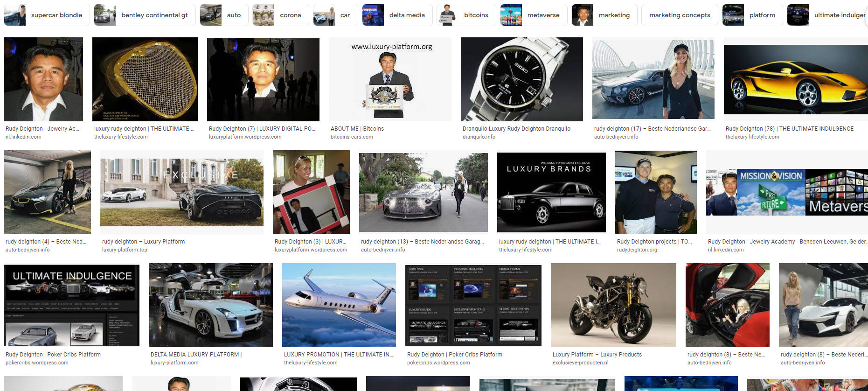Open 'rudy deighton (17) – Beste Nederlandse Gar...'
Viewport: 868px width, 391px height.
(x=653, y=129)
